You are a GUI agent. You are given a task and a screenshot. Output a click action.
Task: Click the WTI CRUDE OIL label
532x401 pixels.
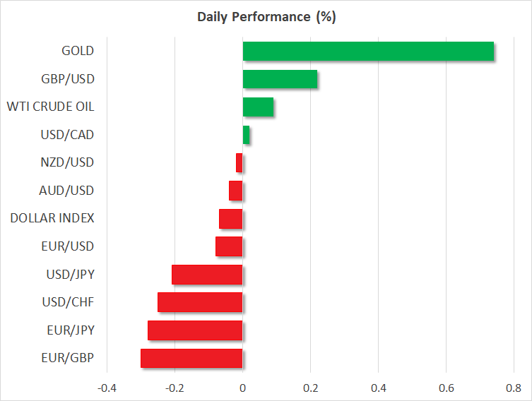pyautogui.click(x=50, y=107)
